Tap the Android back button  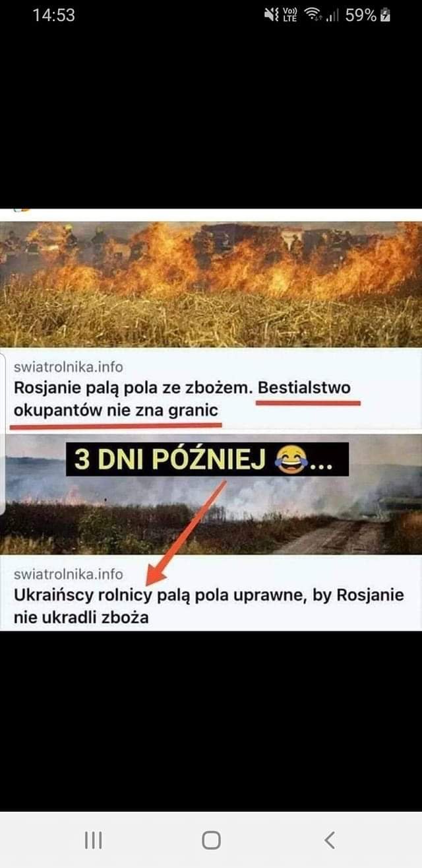click(330, 840)
